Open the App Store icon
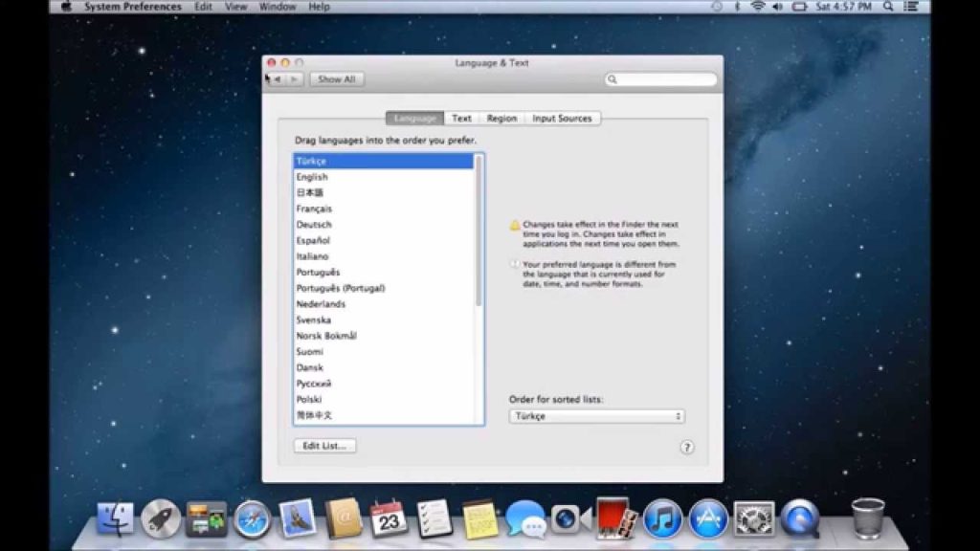This screenshot has width=980, height=551. 708,519
